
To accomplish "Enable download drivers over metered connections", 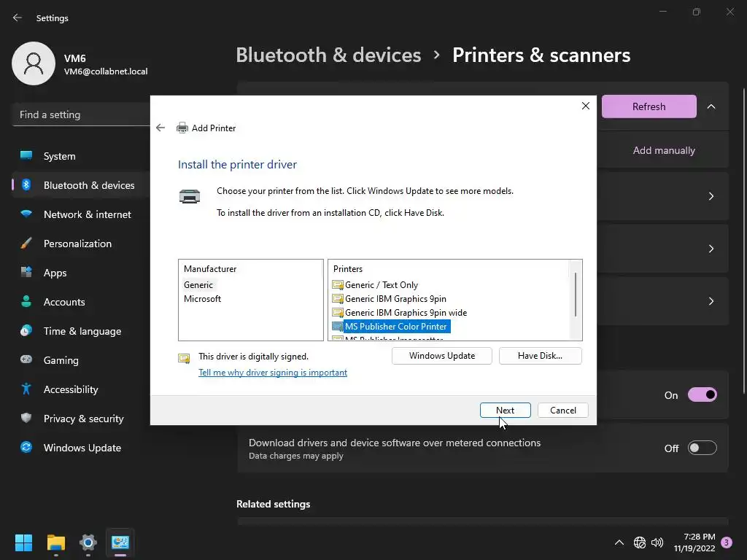I will (702, 448).
